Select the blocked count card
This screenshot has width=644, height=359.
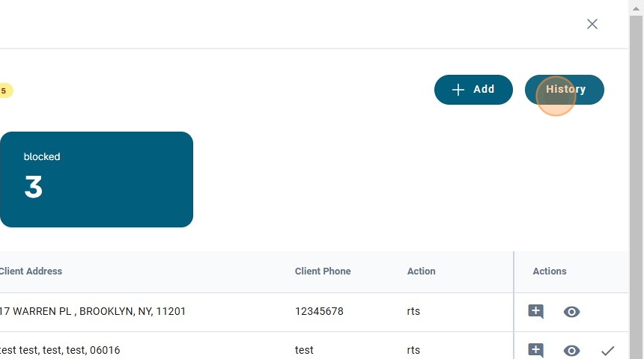click(x=96, y=179)
